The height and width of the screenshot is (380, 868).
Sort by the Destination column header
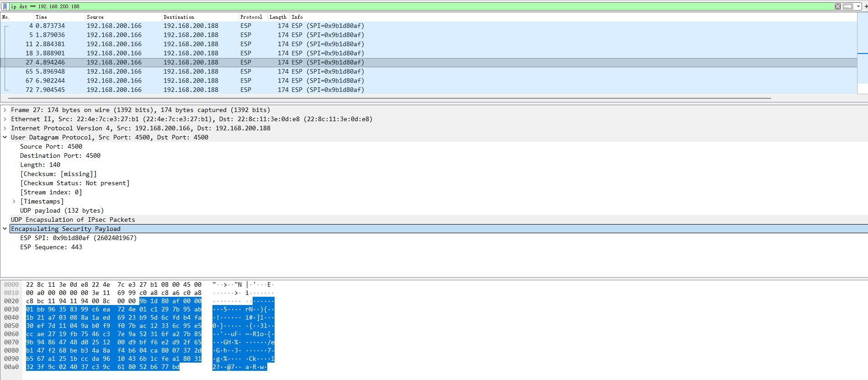[201, 17]
